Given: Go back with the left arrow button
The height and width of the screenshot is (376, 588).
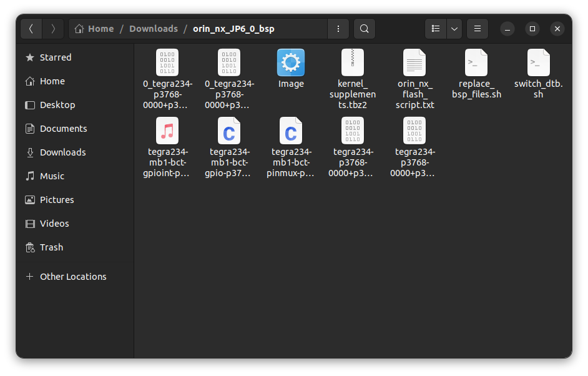Looking at the screenshot, I should tap(31, 29).
